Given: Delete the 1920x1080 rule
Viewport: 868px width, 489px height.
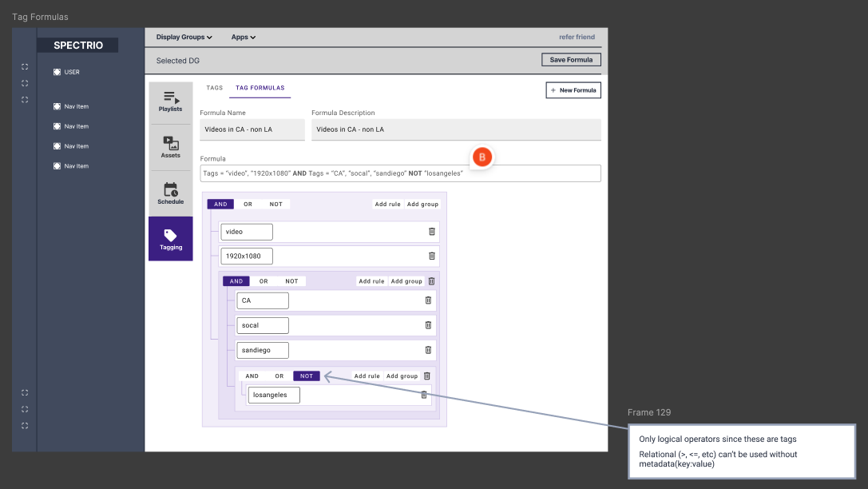Looking at the screenshot, I should tap(432, 256).
